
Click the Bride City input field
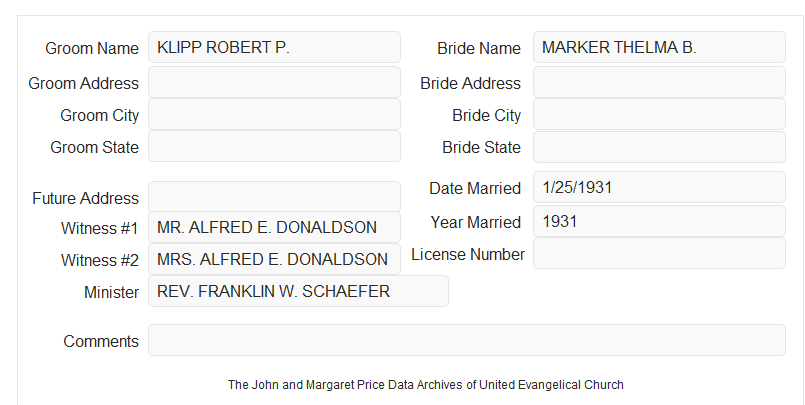[659, 114]
